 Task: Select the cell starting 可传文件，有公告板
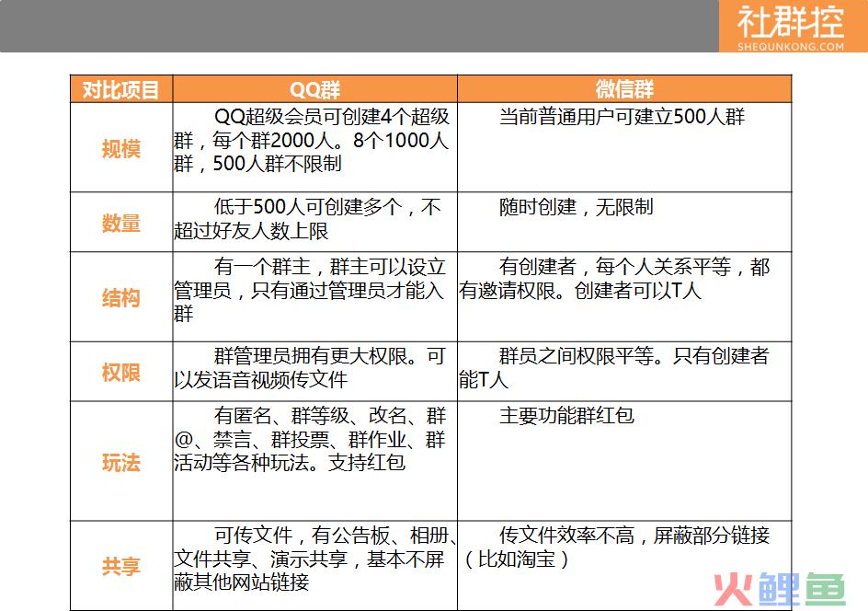(315, 566)
